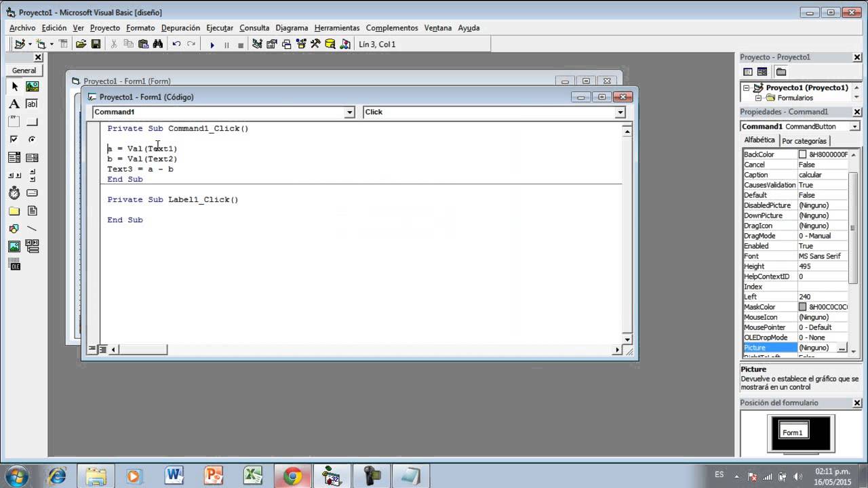Toggle Procedure View at code window bottom
This screenshot has height=488, width=868.
click(92, 350)
